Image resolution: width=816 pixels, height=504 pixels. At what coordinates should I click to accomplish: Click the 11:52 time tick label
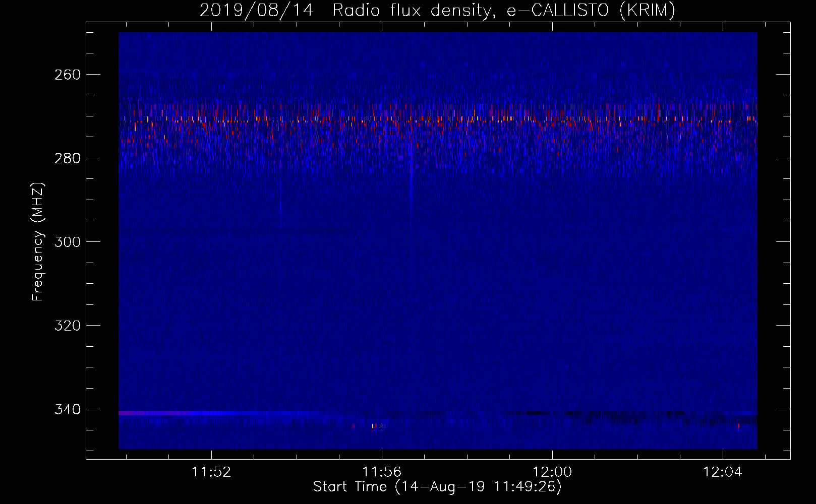[x=211, y=472]
